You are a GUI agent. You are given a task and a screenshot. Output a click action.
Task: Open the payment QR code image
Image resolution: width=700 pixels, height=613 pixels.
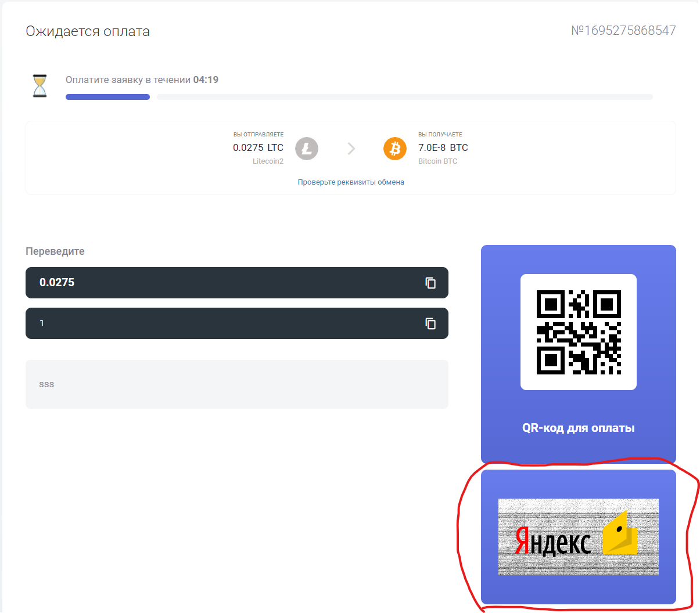click(x=579, y=332)
